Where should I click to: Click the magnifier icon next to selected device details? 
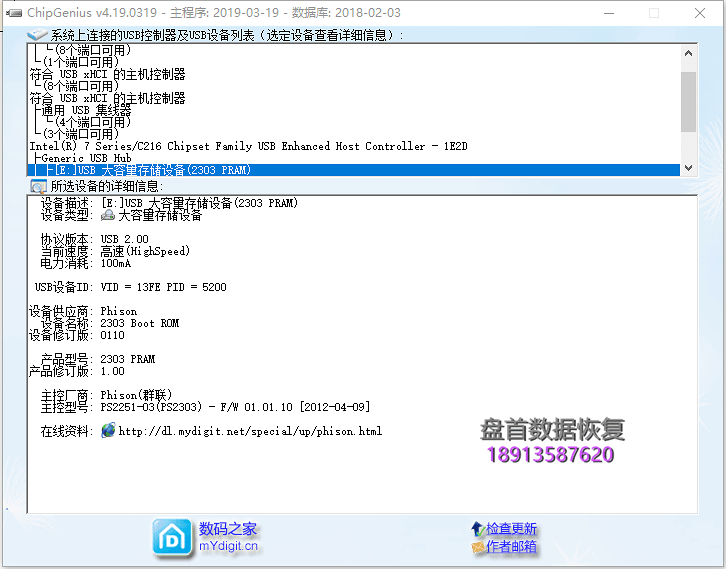pyautogui.click(x=38, y=186)
